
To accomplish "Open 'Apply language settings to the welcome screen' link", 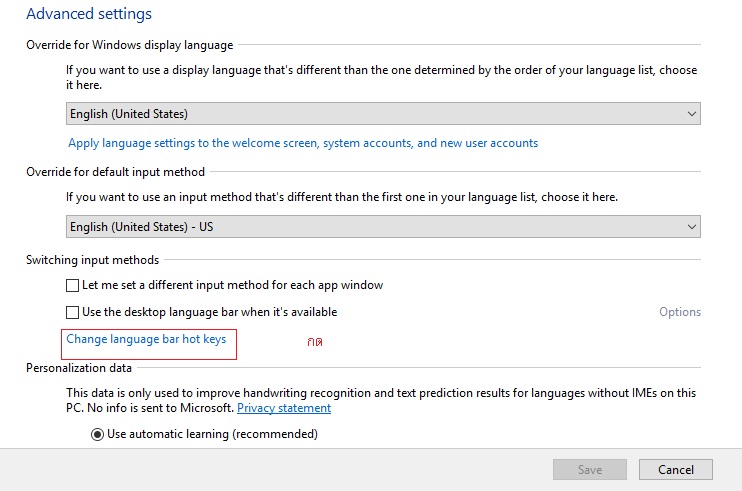I will (303, 143).
